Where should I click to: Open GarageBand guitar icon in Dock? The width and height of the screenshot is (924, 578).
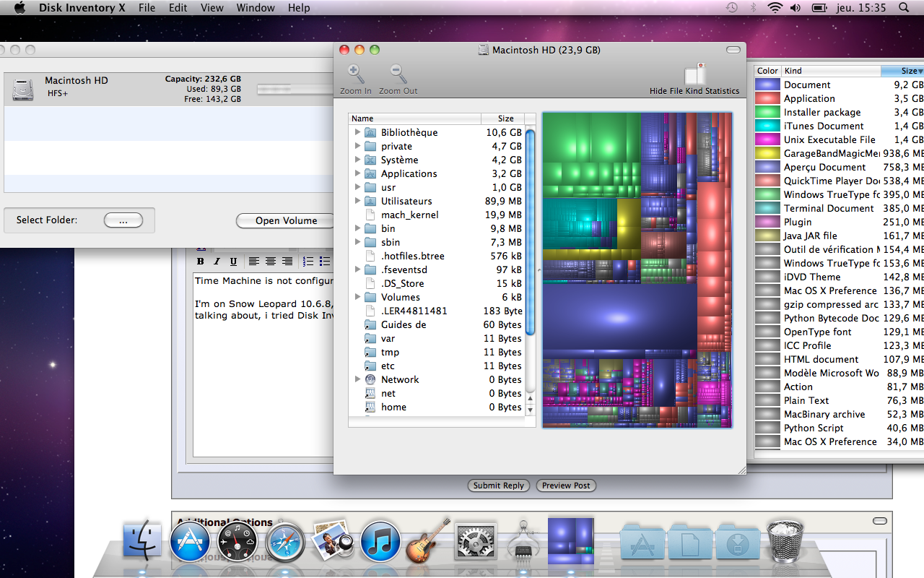[x=428, y=540]
